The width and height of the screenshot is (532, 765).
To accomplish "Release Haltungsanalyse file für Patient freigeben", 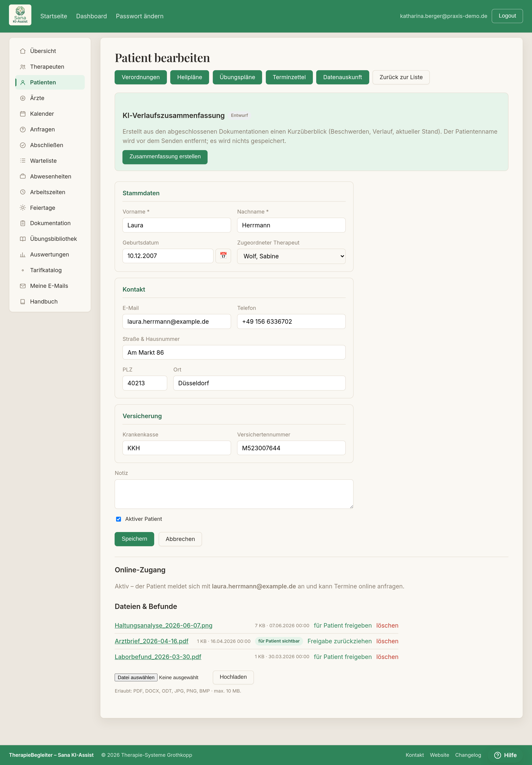I will pos(343,625).
